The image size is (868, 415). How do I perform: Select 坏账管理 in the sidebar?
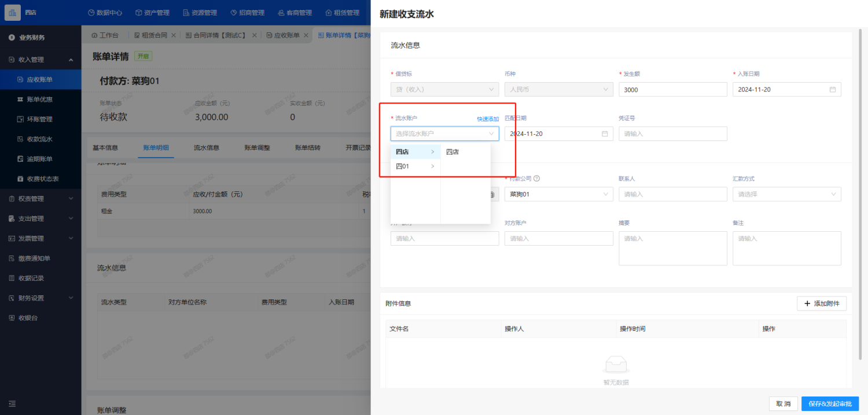[x=41, y=119]
